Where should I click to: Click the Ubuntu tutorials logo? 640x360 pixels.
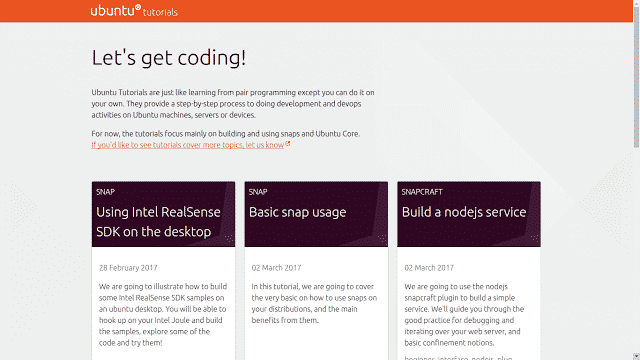[134, 11]
